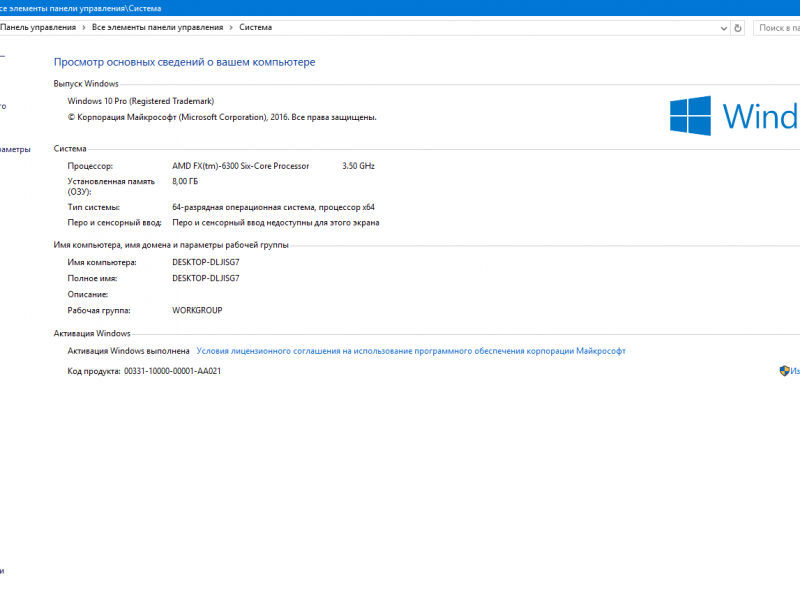Go to "Панель управления" breadcrumb
The height and width of the screenshot is (600, 800).
[x=38, y=28]
